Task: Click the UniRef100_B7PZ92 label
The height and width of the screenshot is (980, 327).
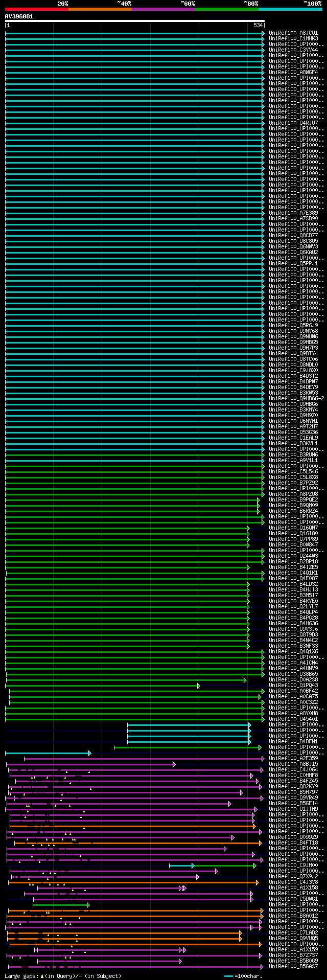Action: [x=293, y=483]
